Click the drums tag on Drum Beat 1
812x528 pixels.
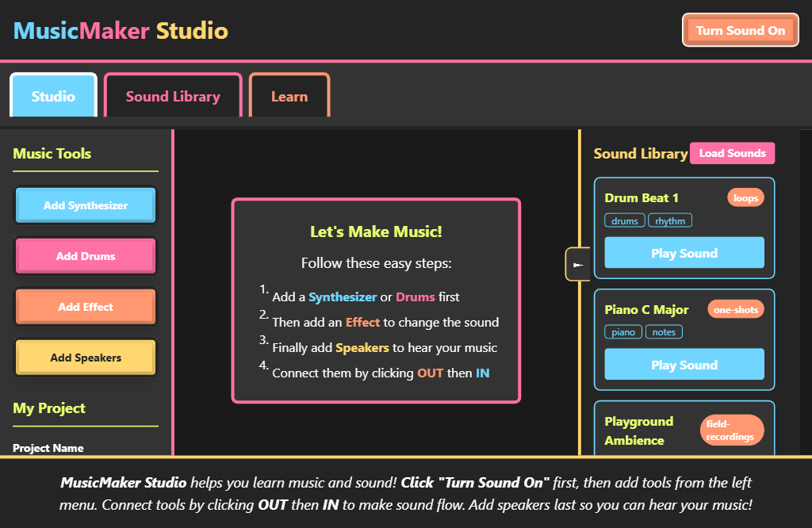tap(624, 220)
